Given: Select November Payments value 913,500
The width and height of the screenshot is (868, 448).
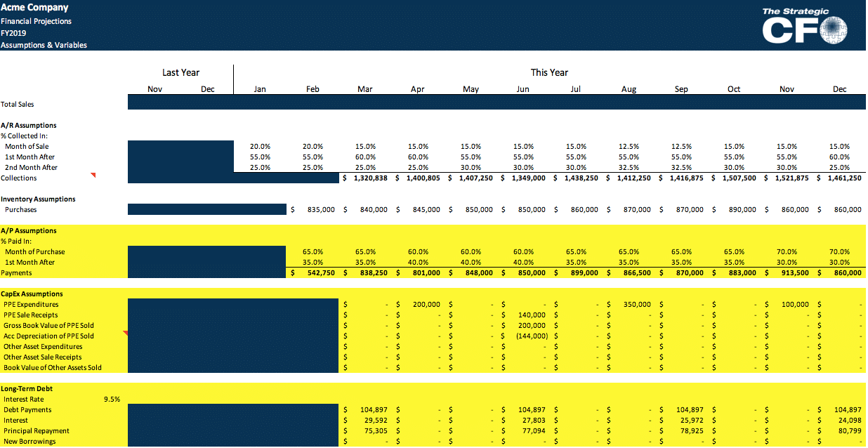Looking at the screenshot, I should [x=795, y=273].
